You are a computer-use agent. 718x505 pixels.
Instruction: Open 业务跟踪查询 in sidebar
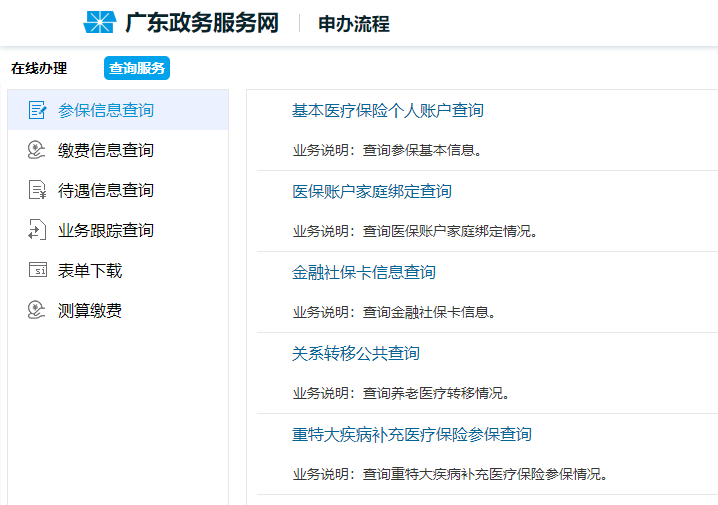118,230
